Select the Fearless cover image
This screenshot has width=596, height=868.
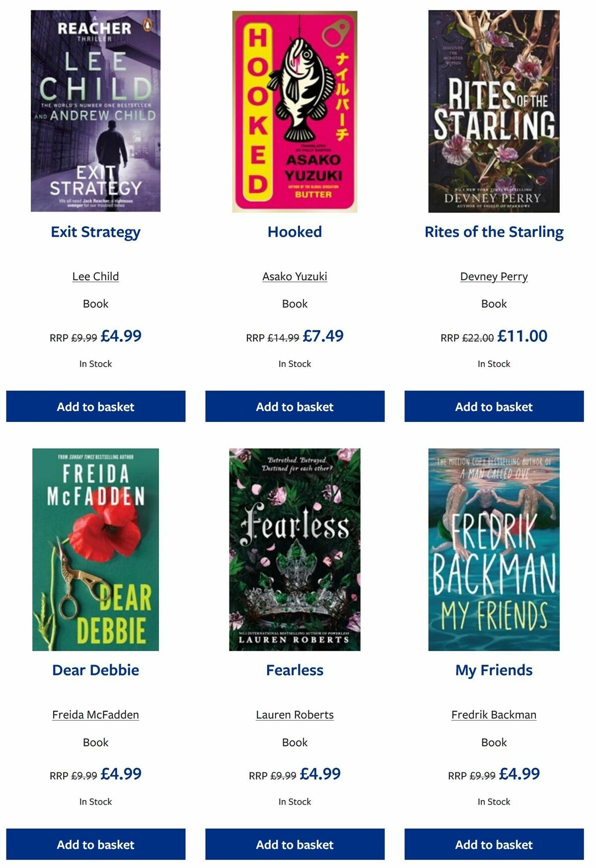pyautogui.click(x=295, y=550)
